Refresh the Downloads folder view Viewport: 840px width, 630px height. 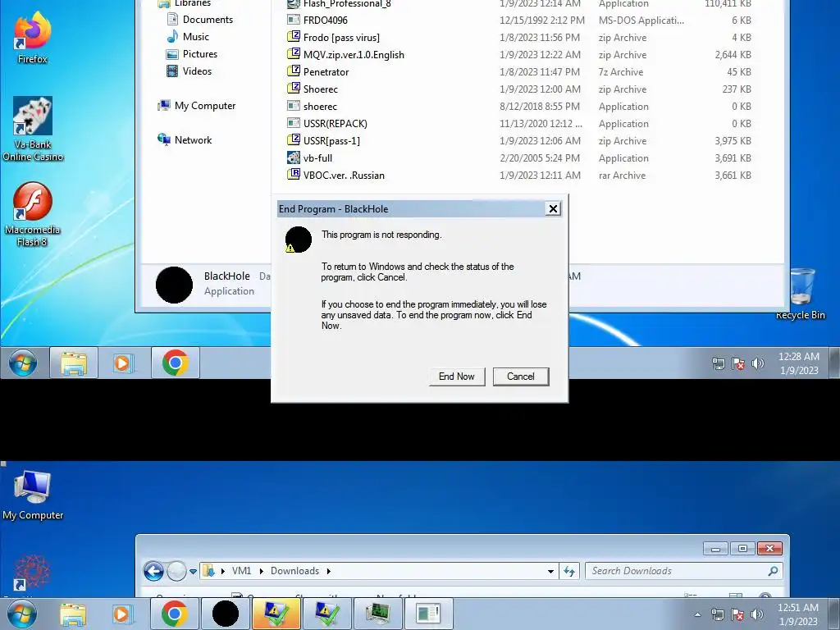point(569,572)
